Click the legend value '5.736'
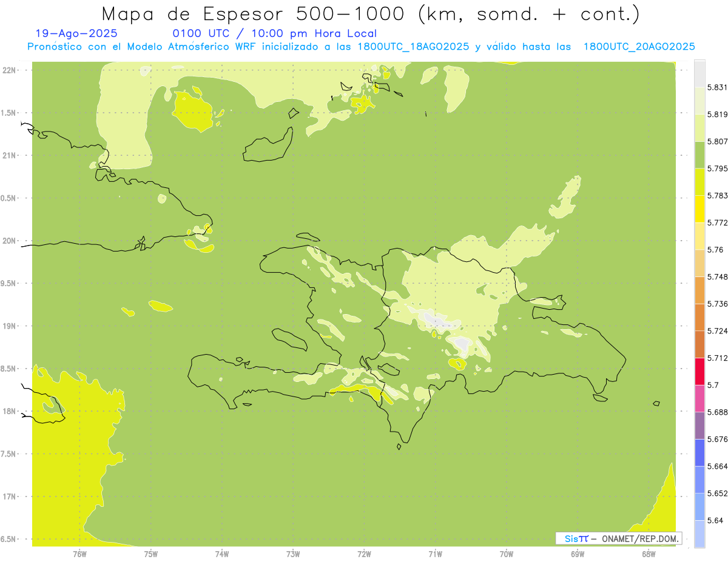728x562 pixels. click(x=718, y=304)
